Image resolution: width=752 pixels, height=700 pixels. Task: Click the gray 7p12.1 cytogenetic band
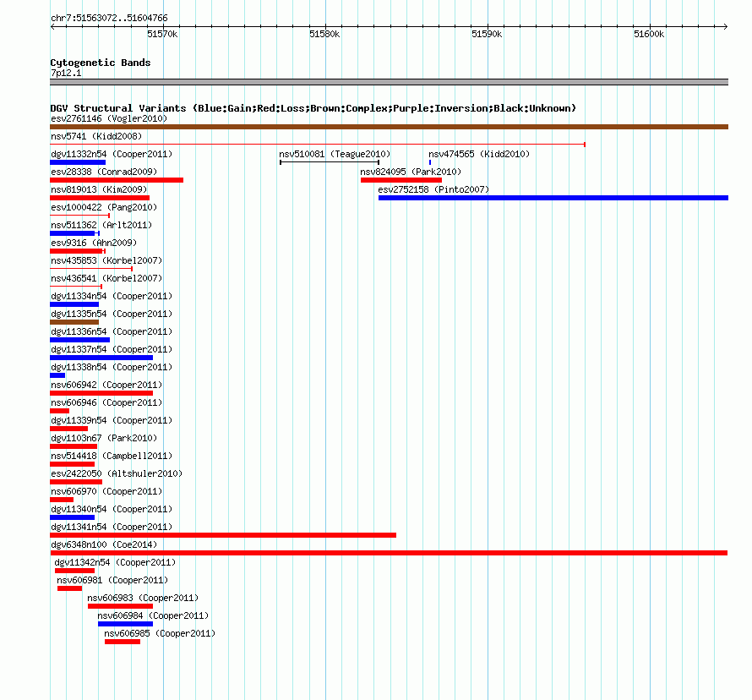coord(389,82)
